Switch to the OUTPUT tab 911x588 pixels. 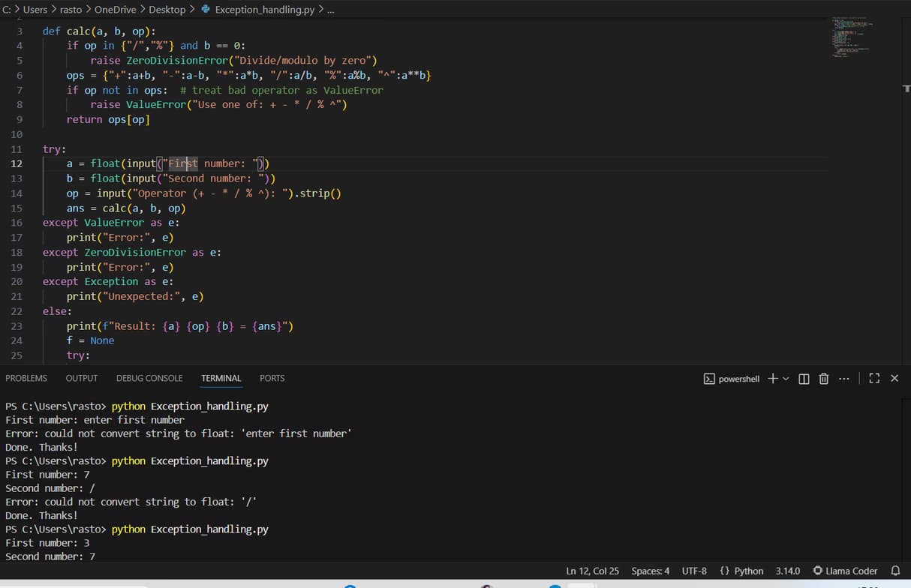[x=81, y=378]
